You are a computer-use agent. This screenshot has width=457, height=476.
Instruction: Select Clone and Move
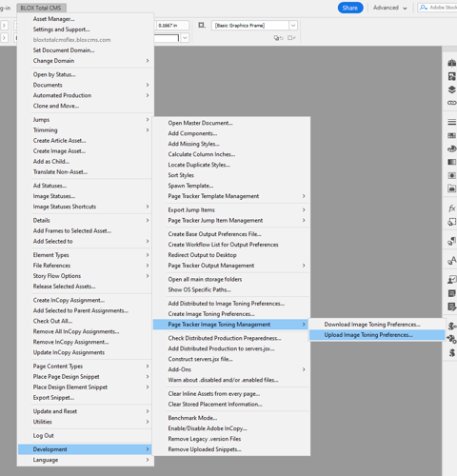tap(86, 106)
